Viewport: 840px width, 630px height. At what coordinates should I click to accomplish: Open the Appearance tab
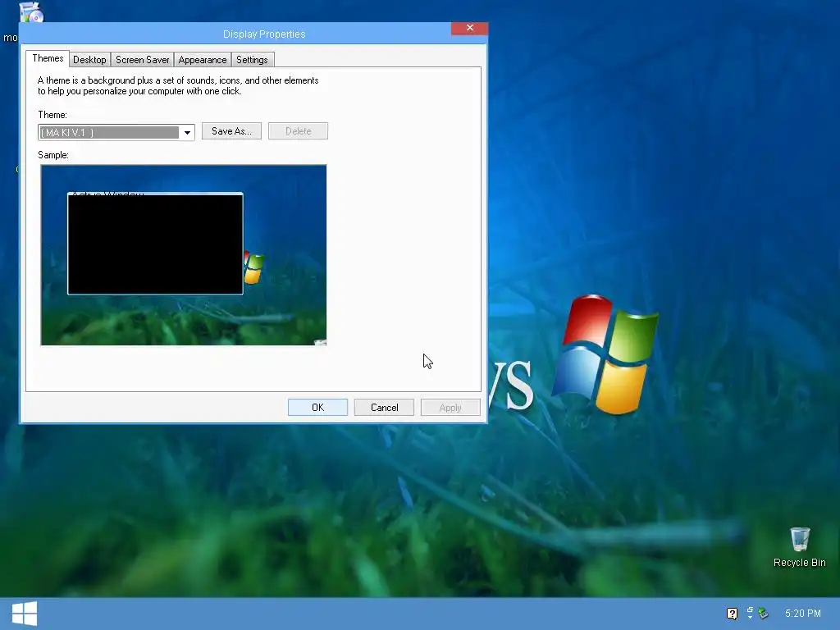coord(203,59)
